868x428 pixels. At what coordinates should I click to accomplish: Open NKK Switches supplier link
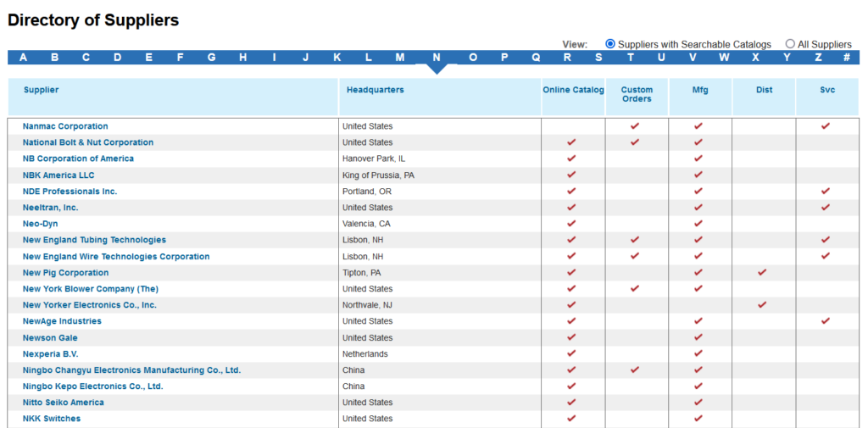pyautogui.click(x=52, y=419)
